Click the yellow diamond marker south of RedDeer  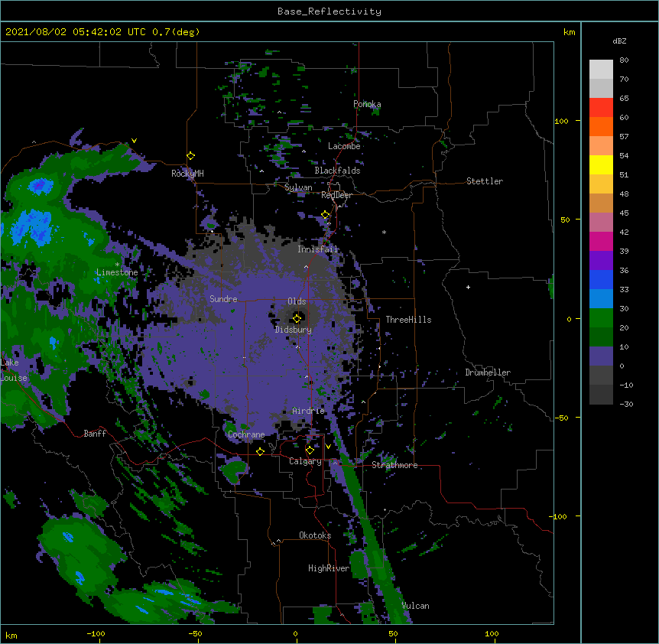(326, 215)
